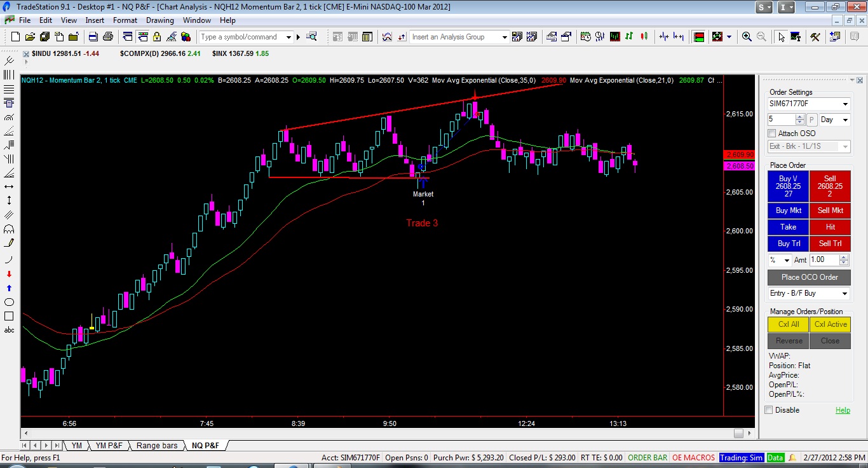Click the order quantity field showing 5

pyautogui.click(x=781, y=120)
